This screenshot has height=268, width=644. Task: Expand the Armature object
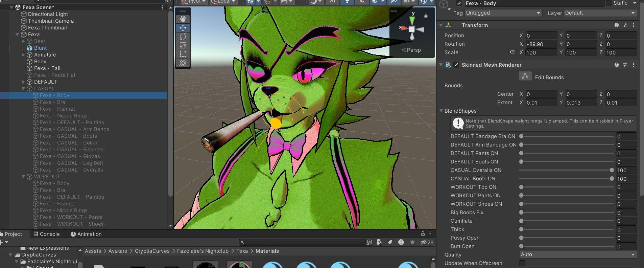click(23, 55)
